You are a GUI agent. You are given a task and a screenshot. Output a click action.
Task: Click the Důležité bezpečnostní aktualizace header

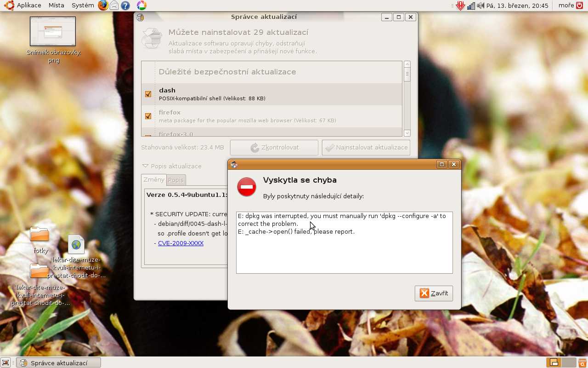[x=227, y=72]
